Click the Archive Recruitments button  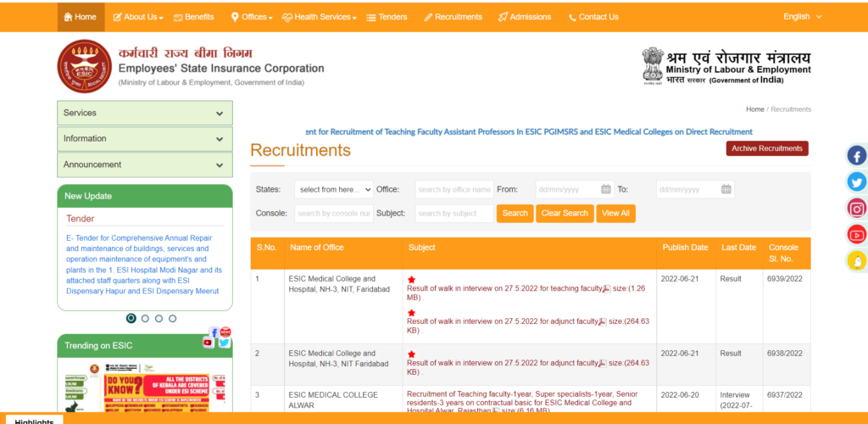coord(766,148)
